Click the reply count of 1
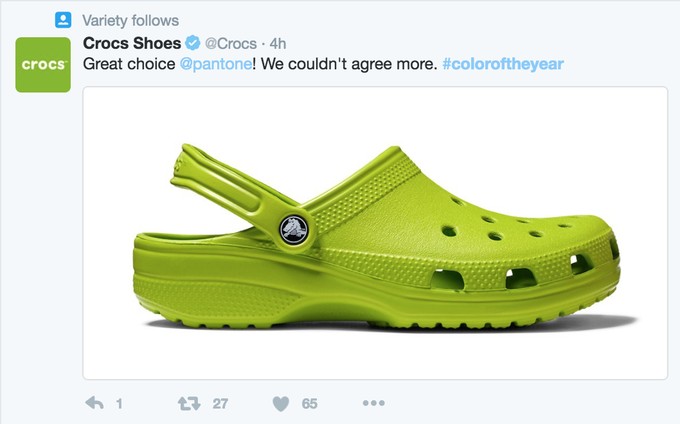 (x=119, y=404)
